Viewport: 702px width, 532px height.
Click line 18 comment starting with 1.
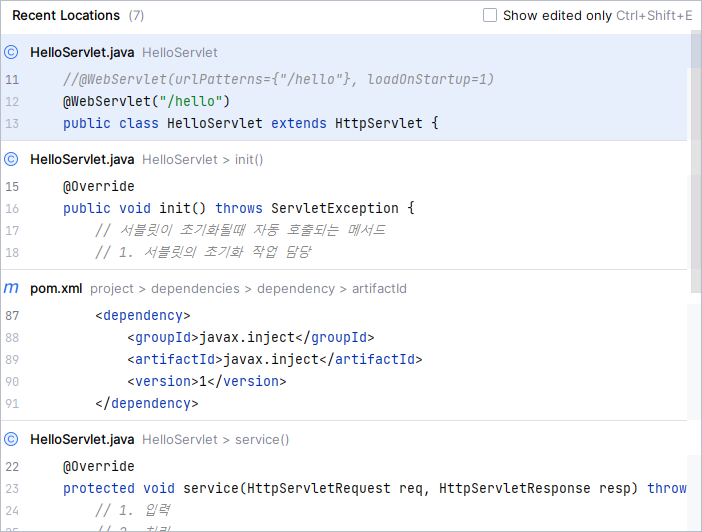click(203, 252)
